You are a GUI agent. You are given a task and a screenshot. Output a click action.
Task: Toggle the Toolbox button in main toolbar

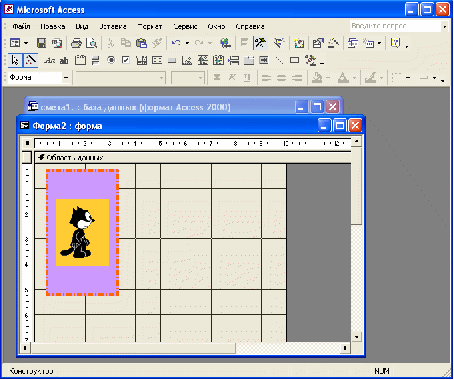(x=260, y=43)
